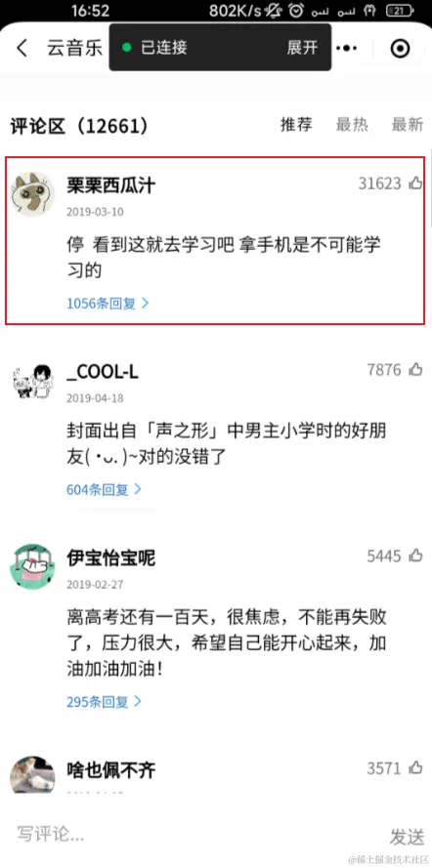Expand 1056条回复 replies
The height and width of the screenshot is (868, 432).
[108, 304]
